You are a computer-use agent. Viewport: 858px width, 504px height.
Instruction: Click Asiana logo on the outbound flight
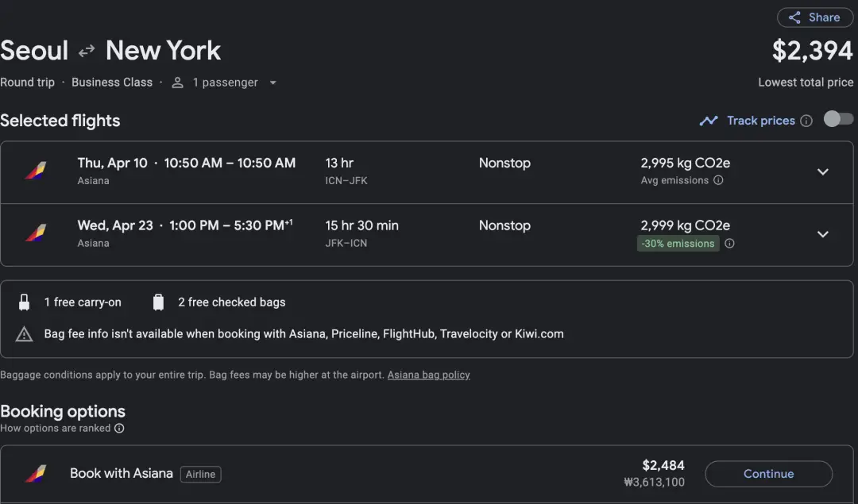click(35, 171)
